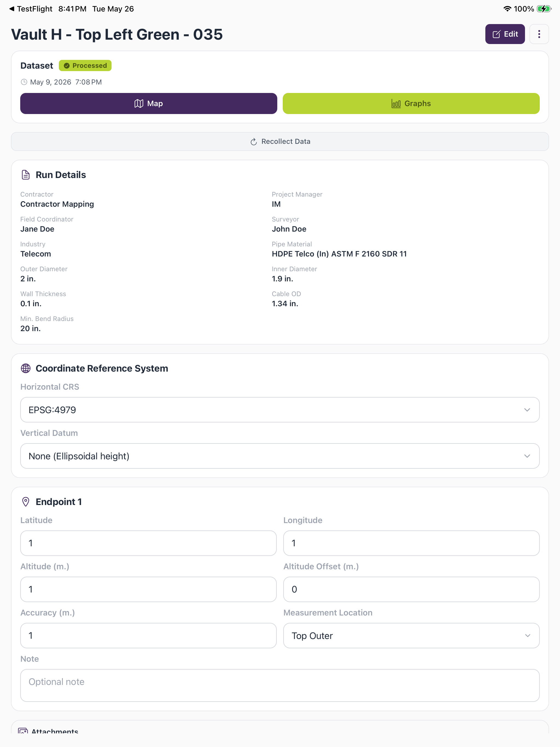This screenshot has width=560, height=747.
Task: Tap the Processed status badge
Action: pos(85,66)
